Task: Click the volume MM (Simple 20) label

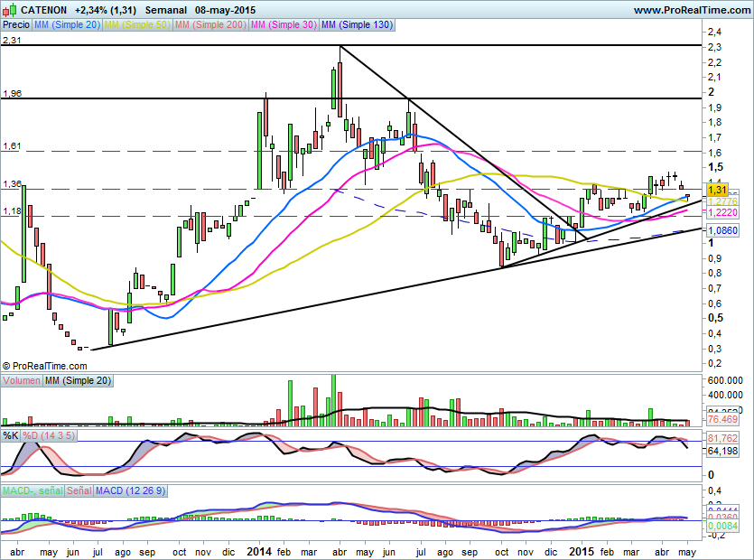Action: [x=78, y=380]
